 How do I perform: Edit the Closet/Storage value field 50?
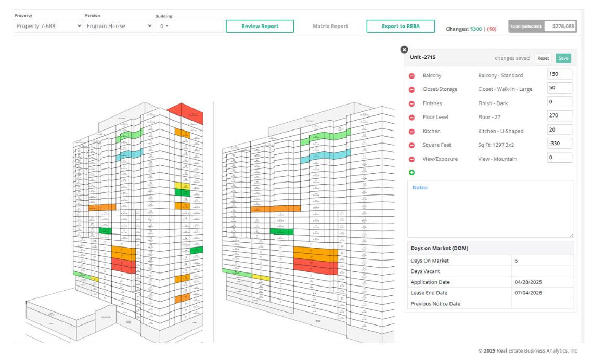[560, 88]
